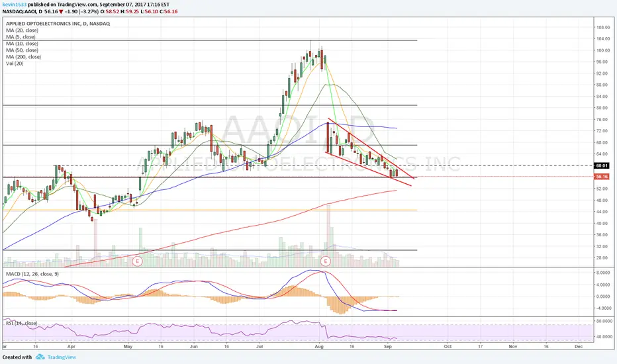
Task: Click the MACD (12, 26, close, 9) label
Action: tap(32, 274)
